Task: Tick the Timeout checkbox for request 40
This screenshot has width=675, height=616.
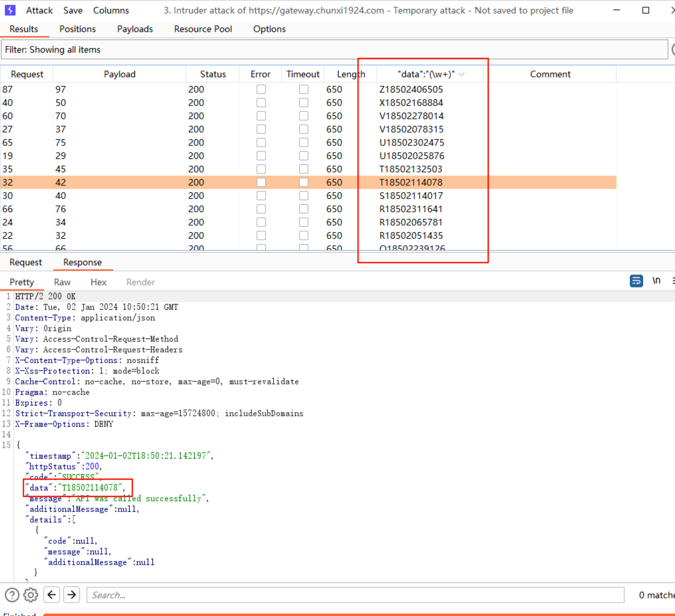Action: pyautogui.click(x=304, y=103)
